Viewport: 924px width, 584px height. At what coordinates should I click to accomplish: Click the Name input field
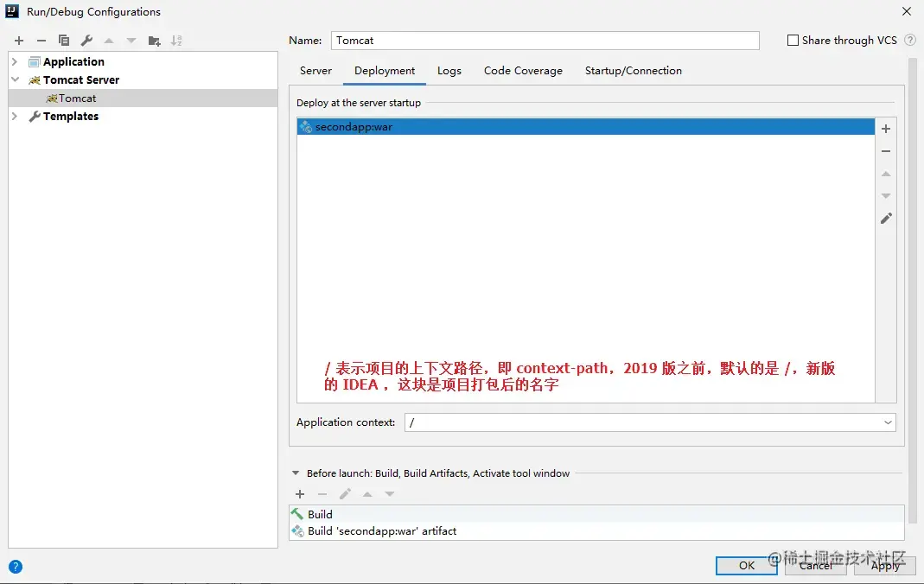pos(545,40)
